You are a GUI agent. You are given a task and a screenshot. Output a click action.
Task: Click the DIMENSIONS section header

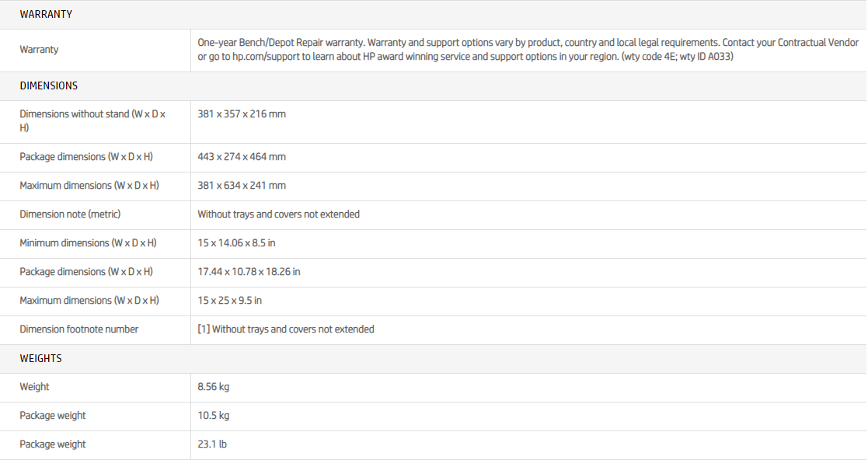tap(49, 85)
